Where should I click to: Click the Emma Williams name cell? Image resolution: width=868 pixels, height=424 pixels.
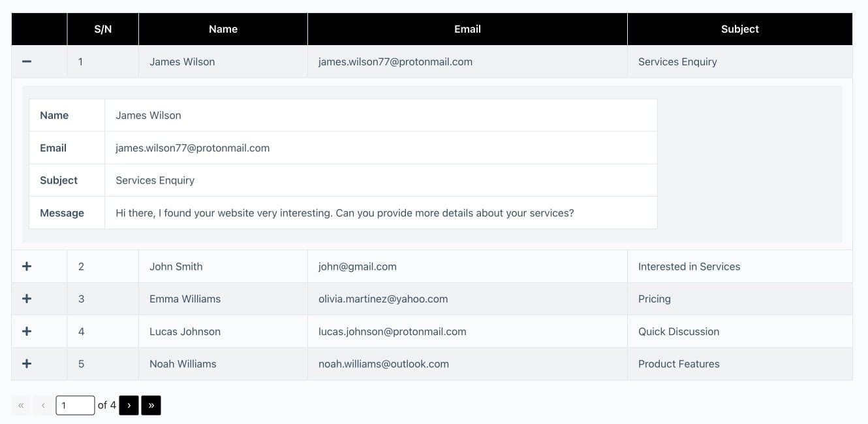pos(223,299)
